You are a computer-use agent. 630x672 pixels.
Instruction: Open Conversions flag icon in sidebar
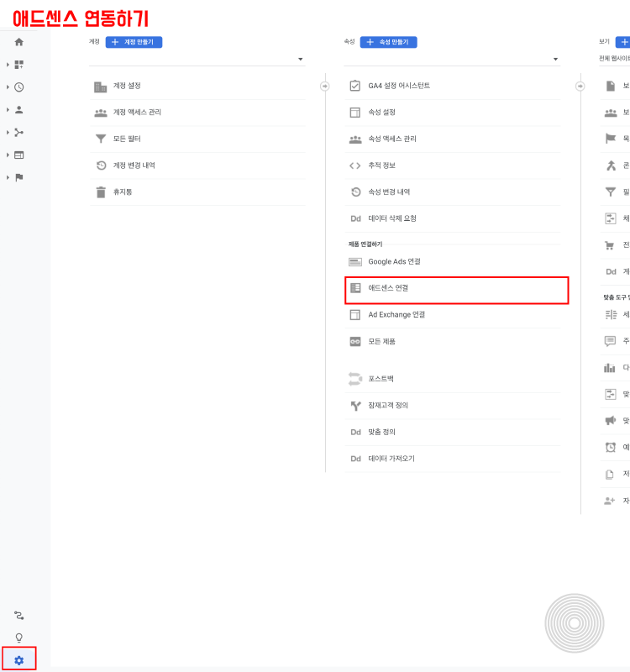(x=18, y=177)
